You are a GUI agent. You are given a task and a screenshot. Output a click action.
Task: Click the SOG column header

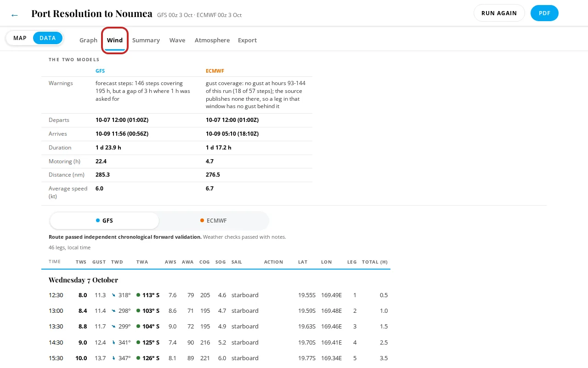[220, 262]
